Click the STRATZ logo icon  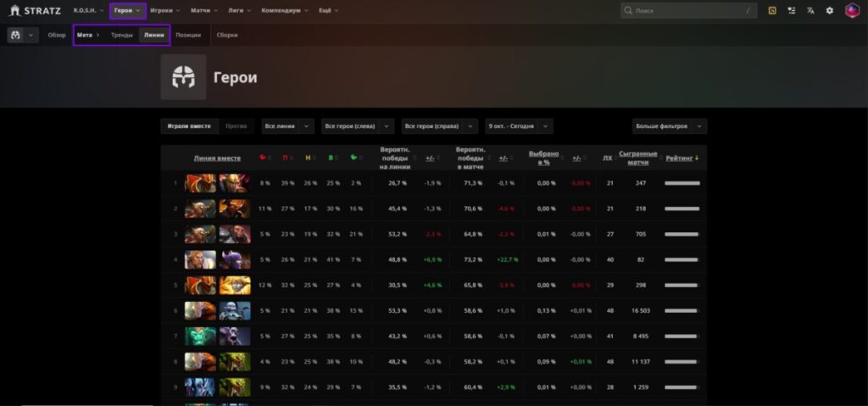(x=14, y=10)
